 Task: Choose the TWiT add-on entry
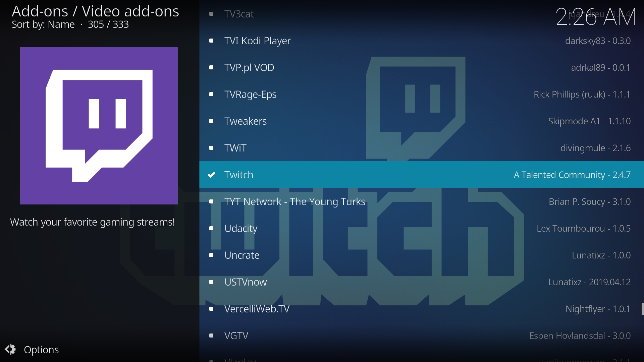click(235, 148)
